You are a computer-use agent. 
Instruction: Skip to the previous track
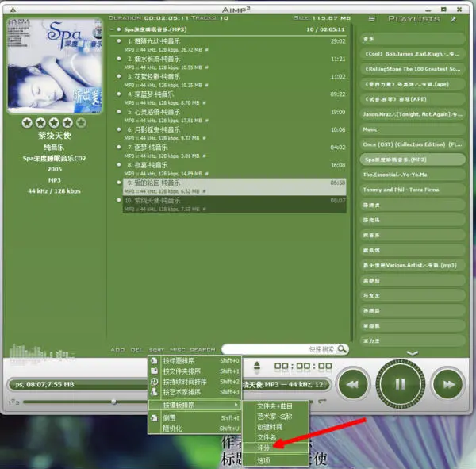(x=353, y=384)
